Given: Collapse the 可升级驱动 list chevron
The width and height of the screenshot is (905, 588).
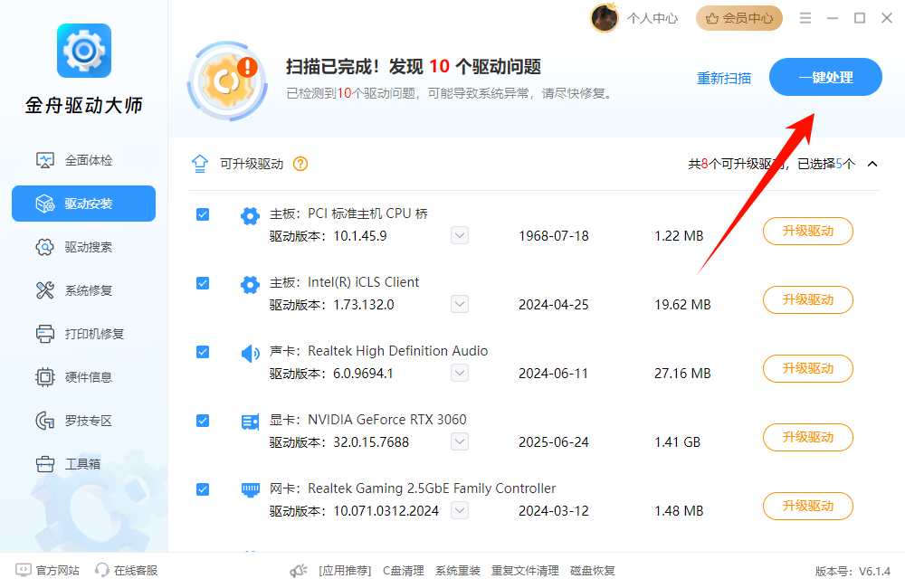Looking at the screenshot, I should point(872,164).
